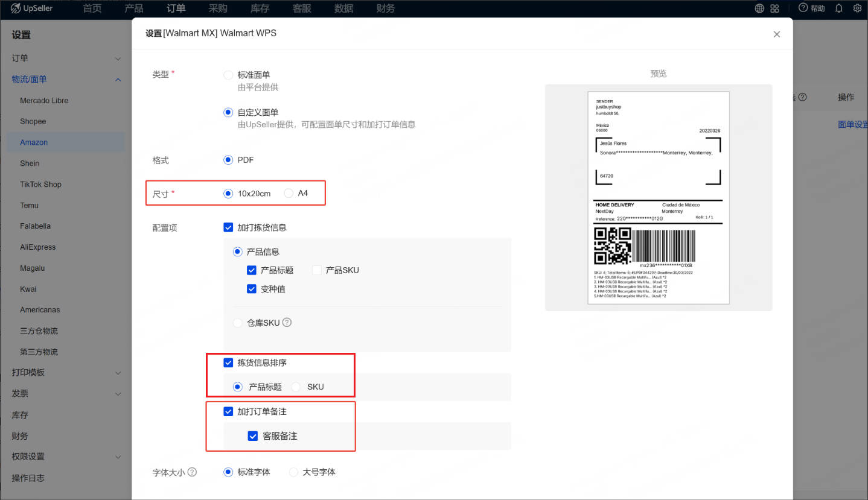Click the shipping label preview image

pyautogui.click(x=658, y=199)
